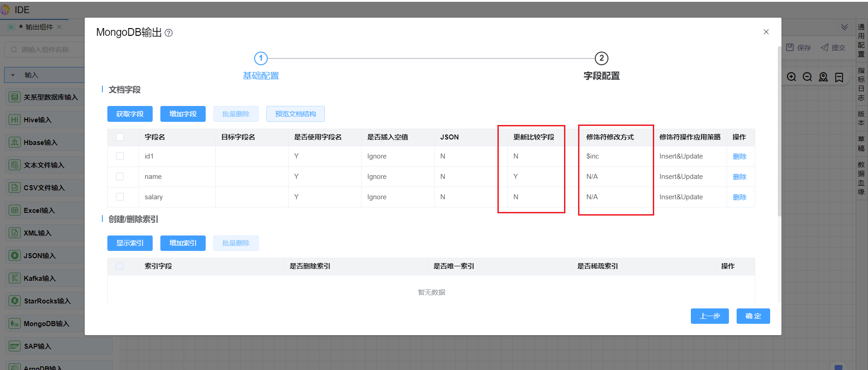This screenshot has width=868, height=370.
Task: Open the 通用配置 side panel tab
Action: coord(861,40)
